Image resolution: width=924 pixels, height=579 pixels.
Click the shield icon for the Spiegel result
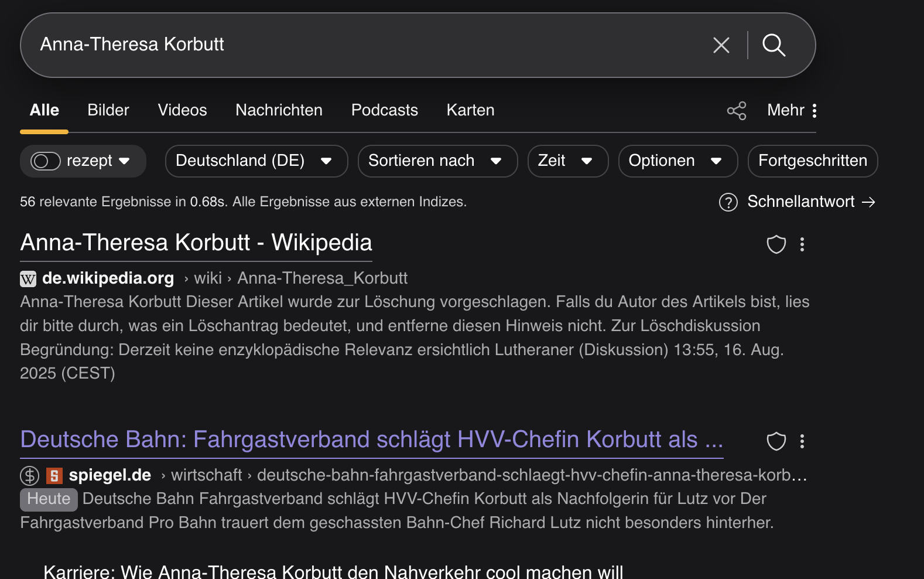tap(776, 441)
